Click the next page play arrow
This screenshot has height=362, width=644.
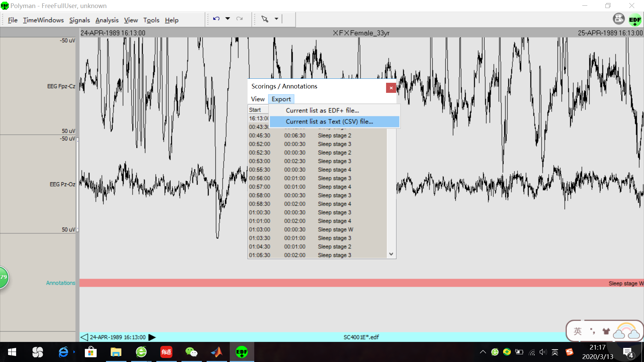(x=152, y=337)
